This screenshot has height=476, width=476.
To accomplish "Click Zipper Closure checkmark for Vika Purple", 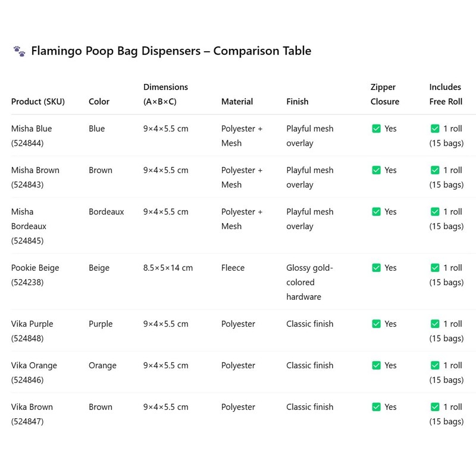I will [376, 324].
